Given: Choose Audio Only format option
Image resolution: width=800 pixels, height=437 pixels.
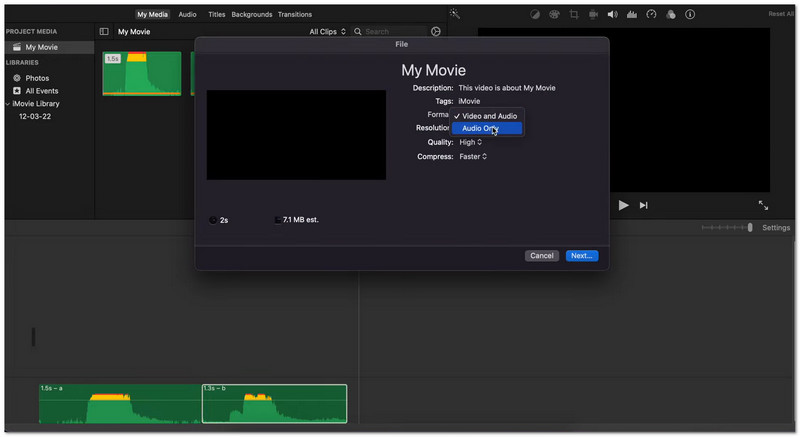Looking at the screenshot, I should [x=487, y=128].
